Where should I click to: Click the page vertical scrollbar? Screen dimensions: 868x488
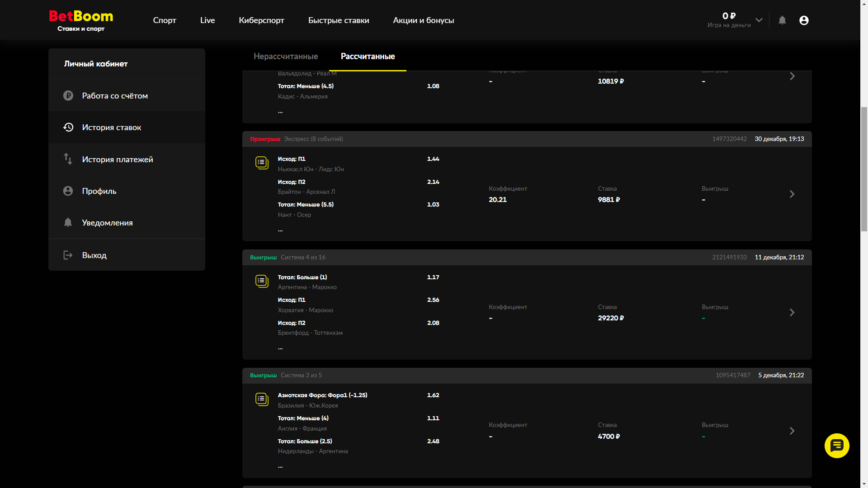(x=864, y=169)
